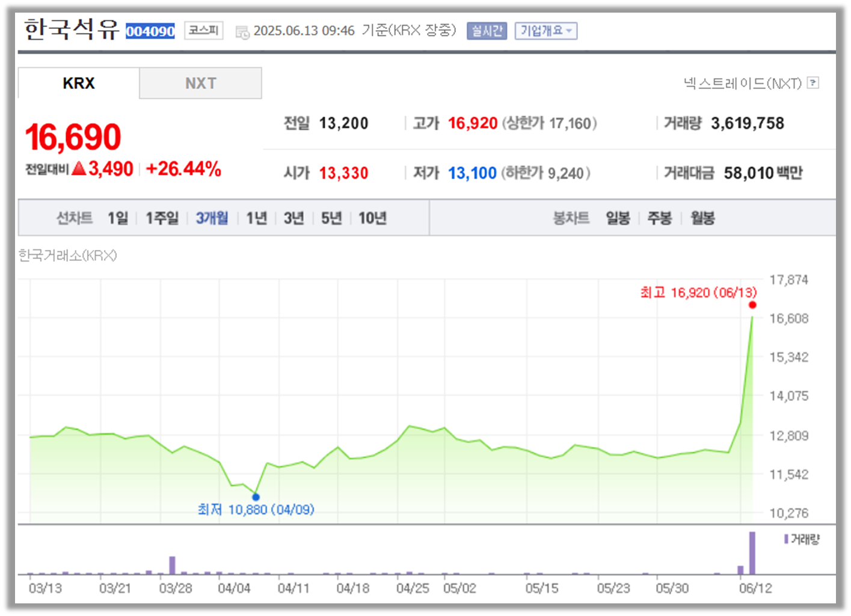The width and height of the screenshot is (851, 616).
Task: Click the 실시간 button
Action: pos(487,31)
